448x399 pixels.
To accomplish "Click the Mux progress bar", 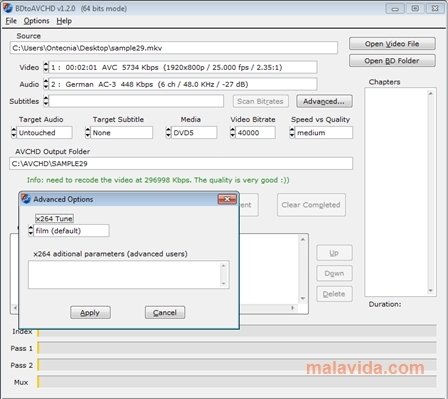I will [236, 382].
